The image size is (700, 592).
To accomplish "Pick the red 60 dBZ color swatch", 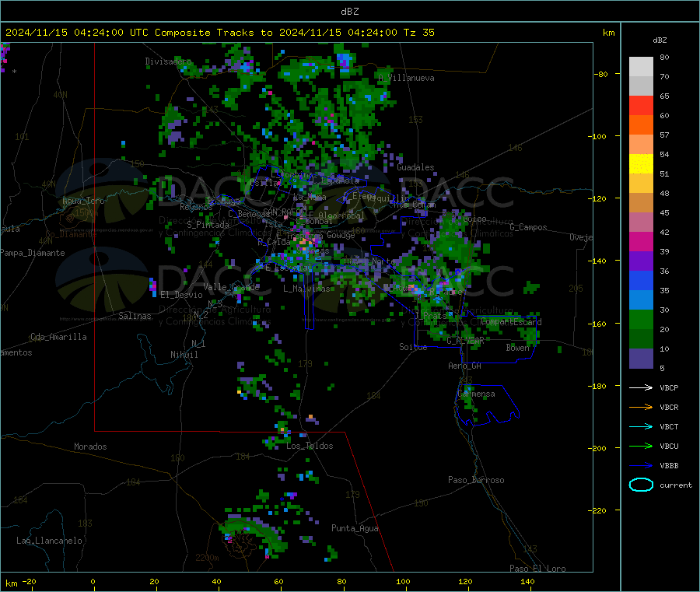I will tap(641, 105).
